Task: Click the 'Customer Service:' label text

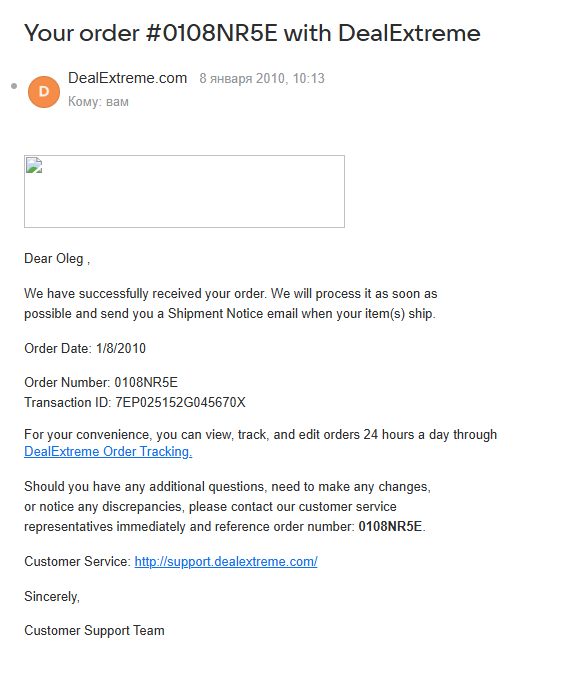Action: [77, 561]
